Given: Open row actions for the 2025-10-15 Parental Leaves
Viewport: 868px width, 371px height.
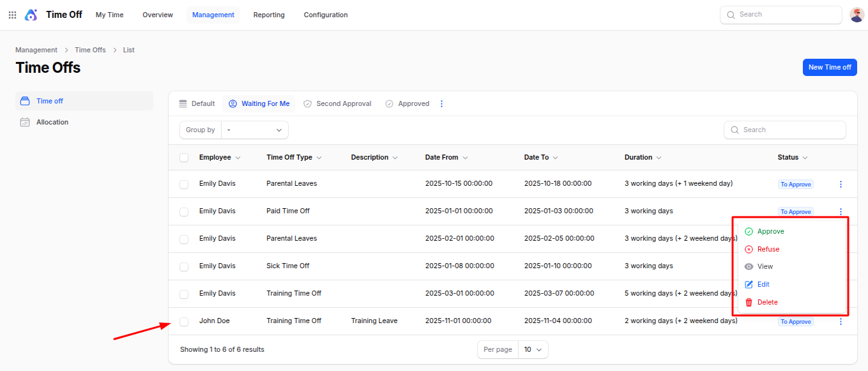Looking at the screenshot, I should [841, 185].
